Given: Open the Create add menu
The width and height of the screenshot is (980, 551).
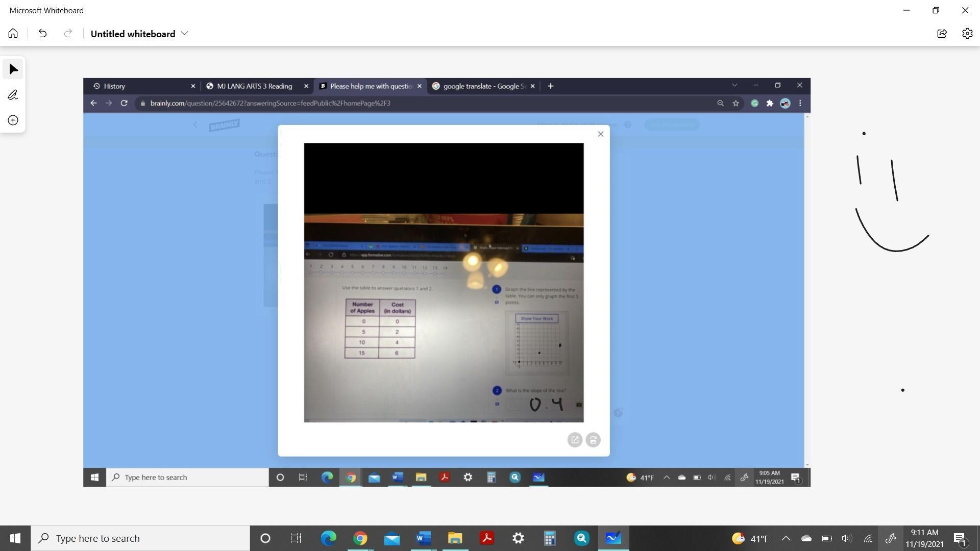Looking at the screenshot, I should click(x=13, y=120).
